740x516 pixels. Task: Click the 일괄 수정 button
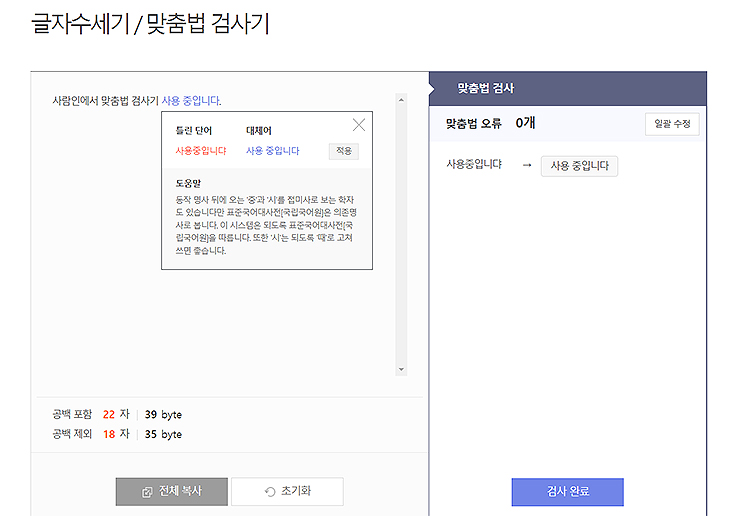672,124
